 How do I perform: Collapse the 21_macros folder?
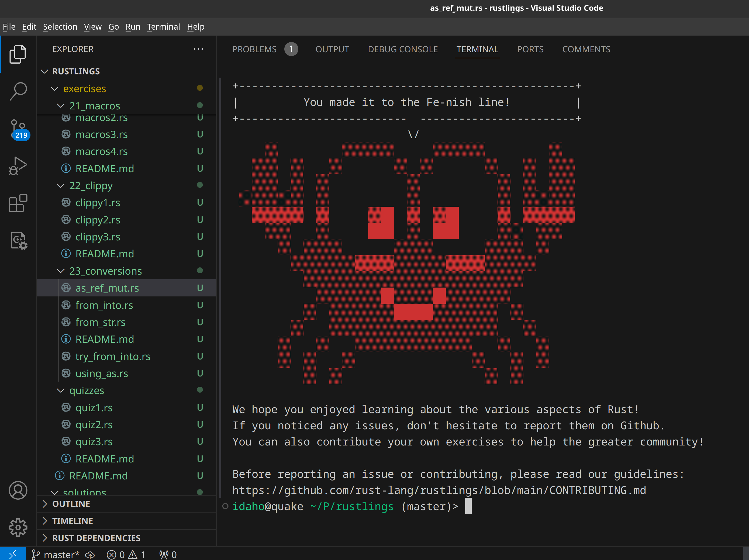[x=61, y=106]
